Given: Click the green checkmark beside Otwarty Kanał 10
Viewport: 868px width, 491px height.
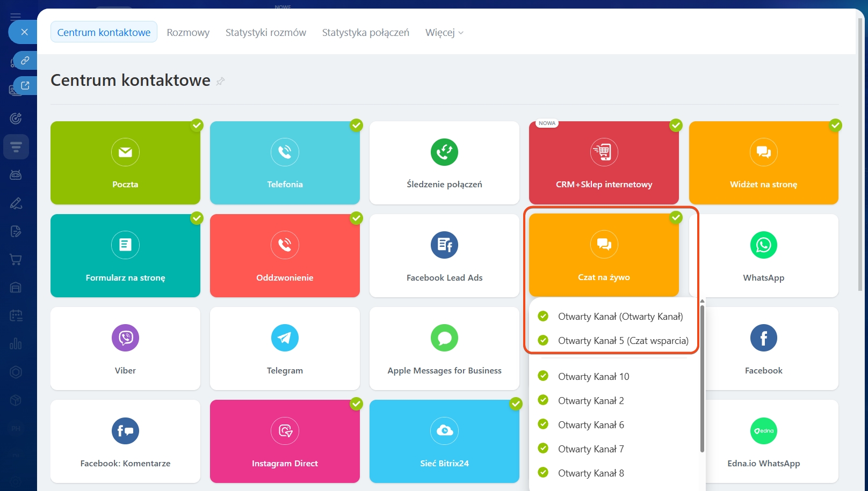Looking at the screenshot, I should (x=543, y=376).
